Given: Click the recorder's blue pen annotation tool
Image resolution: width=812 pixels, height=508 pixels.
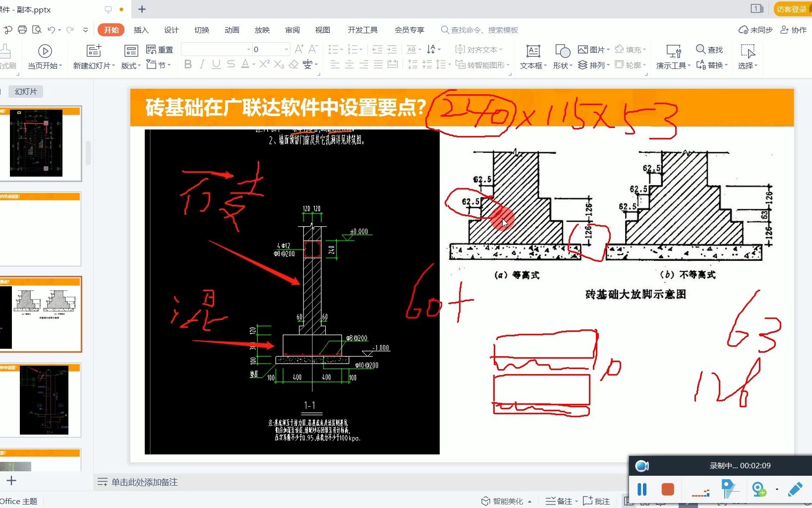Looking at the screenshot, I should pyautogui.click(x=795, y=489).
